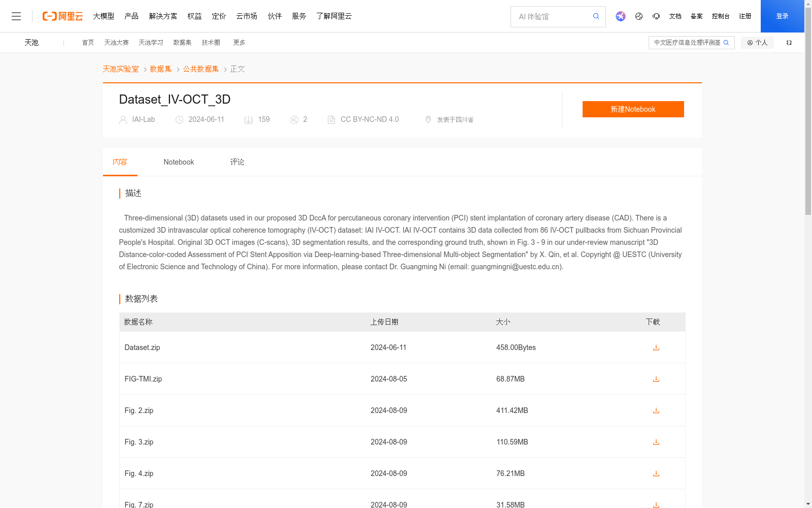Open the 了解阿里云 top menu
812x508 pixels.
(x=334, y=16)
